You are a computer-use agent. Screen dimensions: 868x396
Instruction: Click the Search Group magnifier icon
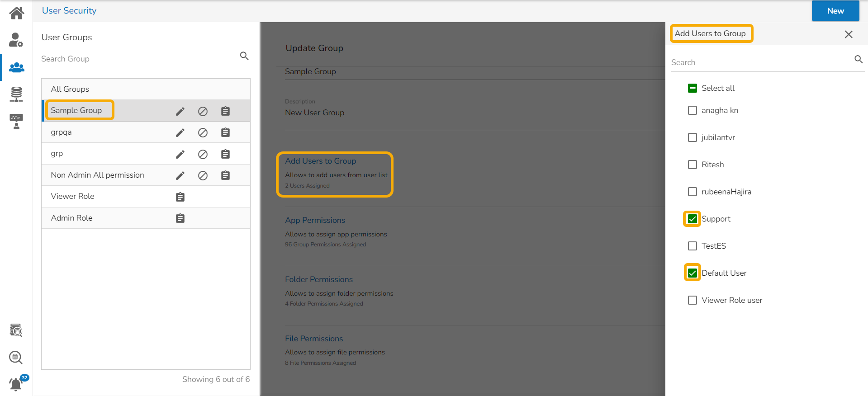coord(244,56)
